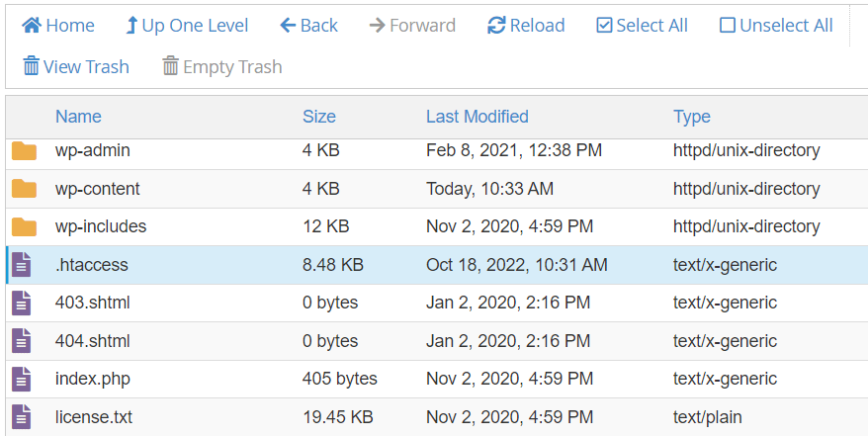
Task: Select the wp-content folder icon
Action: pos(24,189)
